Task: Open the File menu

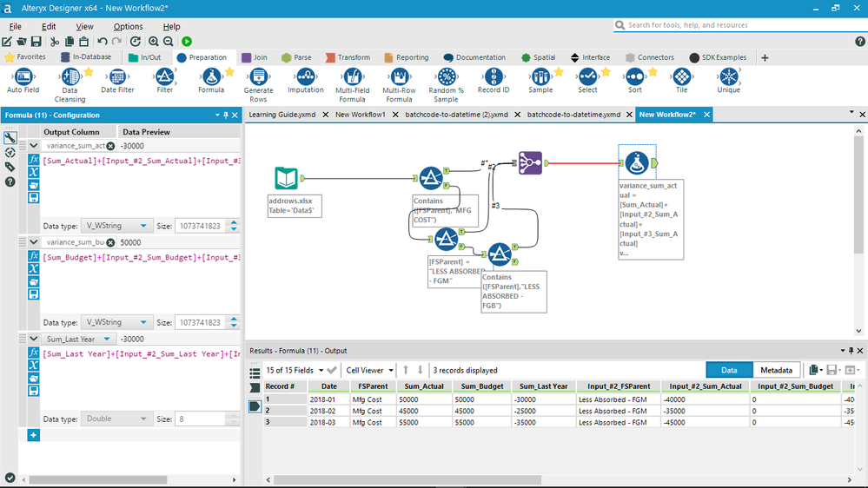Action: point(16,27)
